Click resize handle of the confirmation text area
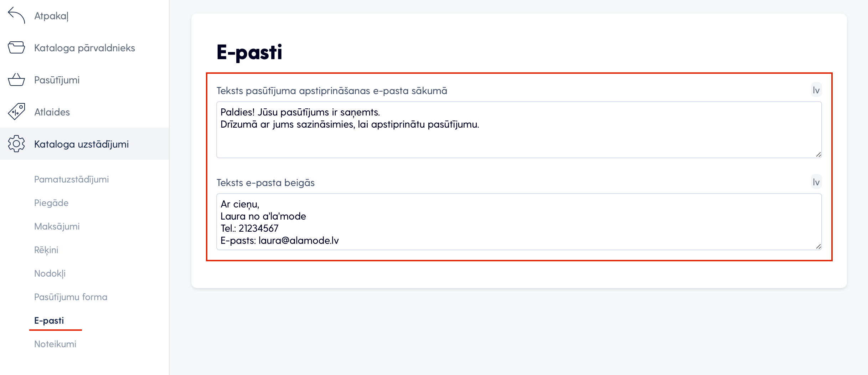The width and height of the screenshot is (868, 375). pos(818,154)
